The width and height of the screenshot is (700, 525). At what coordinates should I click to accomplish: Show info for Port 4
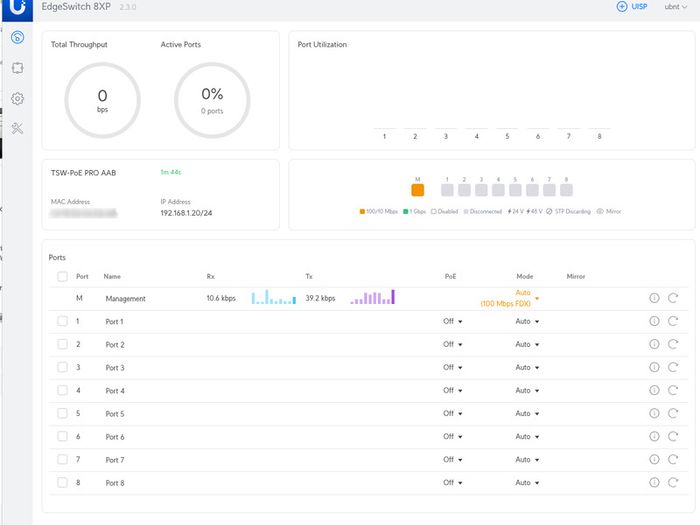coord(654,390)
